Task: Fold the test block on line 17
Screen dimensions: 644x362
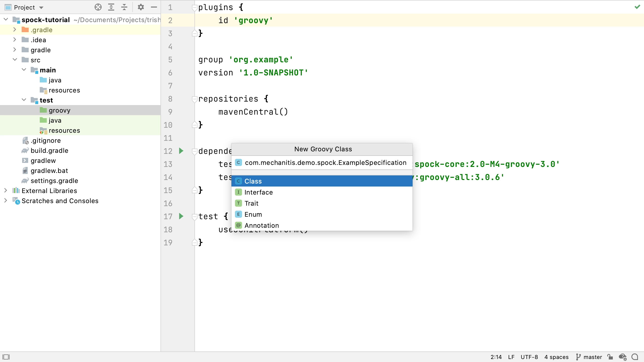Action: 194,217
